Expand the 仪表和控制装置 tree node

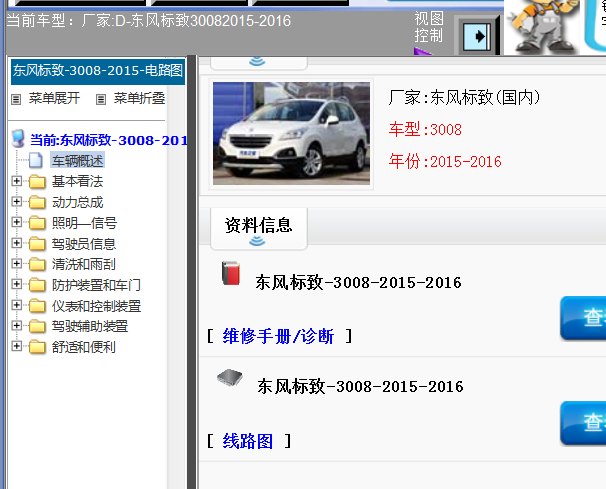click(x=16, y=305)
